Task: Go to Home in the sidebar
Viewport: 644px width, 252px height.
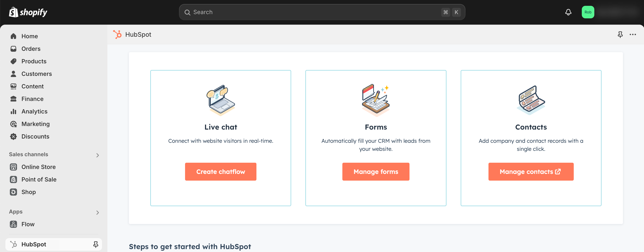Action: (x=13, y=36)
